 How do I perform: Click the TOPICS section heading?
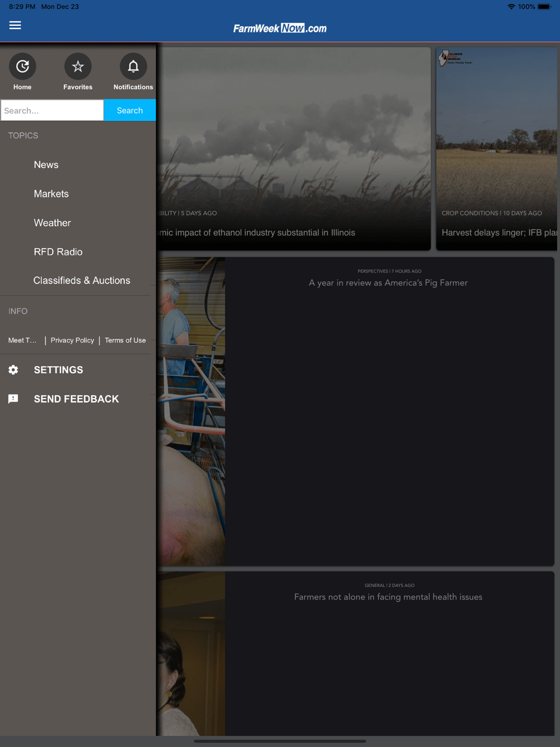[23, 136]
